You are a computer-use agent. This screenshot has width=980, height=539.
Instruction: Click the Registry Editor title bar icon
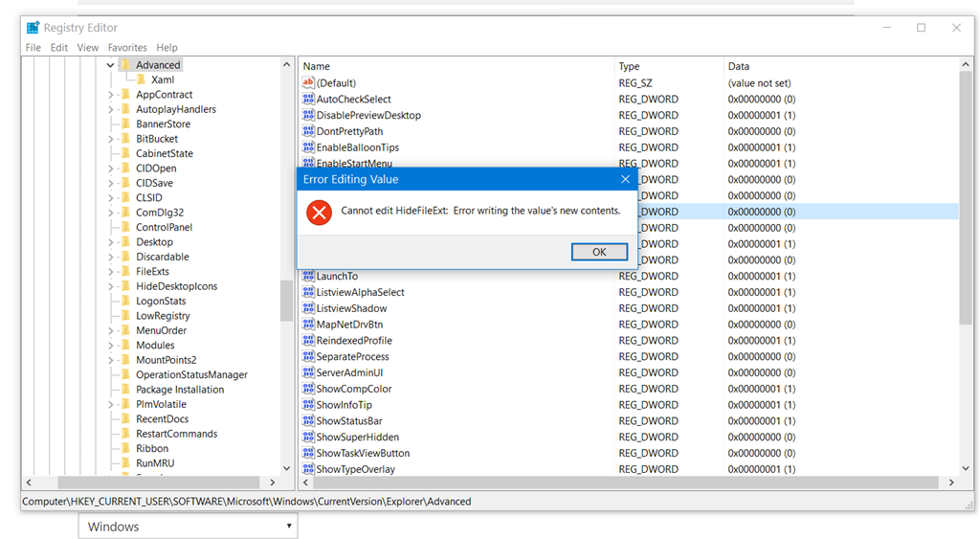click(x=33, y=28)
